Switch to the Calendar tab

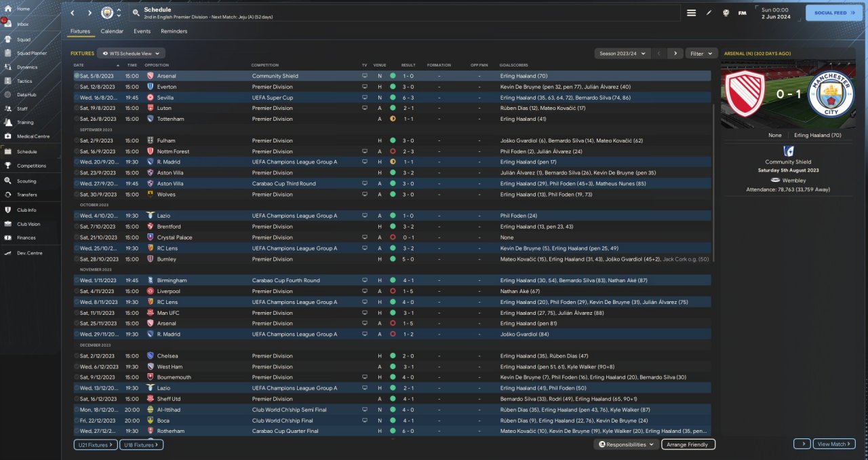click(112, 31)
